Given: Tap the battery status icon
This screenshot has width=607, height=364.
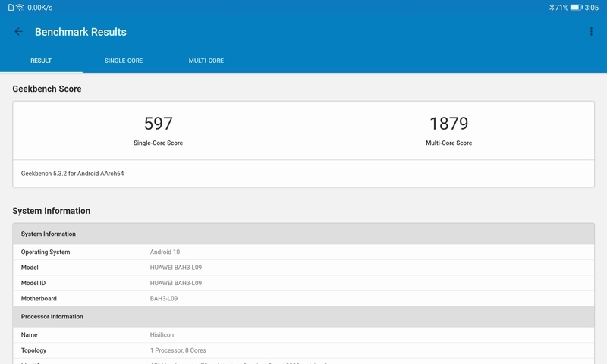Looking at the screenshot, I should 576,8.
